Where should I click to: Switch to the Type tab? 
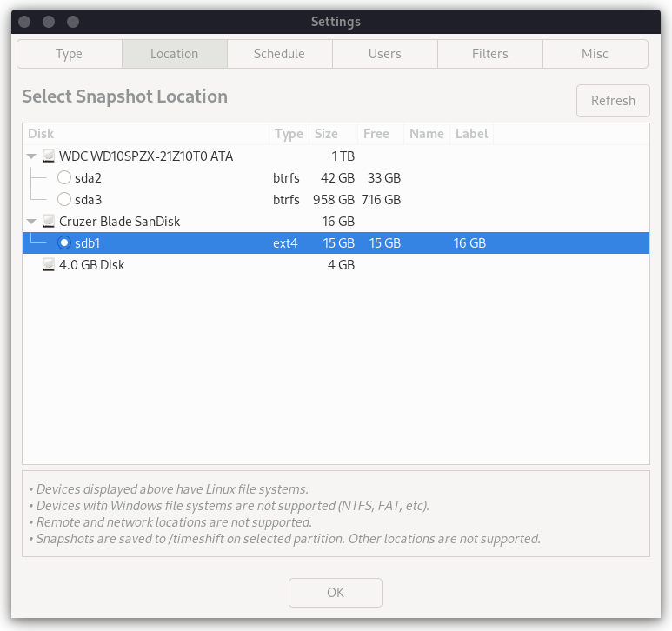click(69, 54)
